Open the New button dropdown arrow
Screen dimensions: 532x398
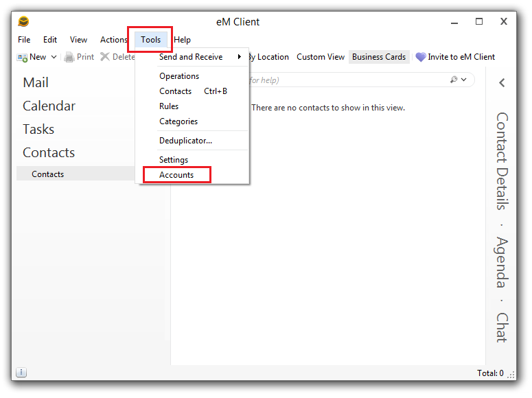54,57
